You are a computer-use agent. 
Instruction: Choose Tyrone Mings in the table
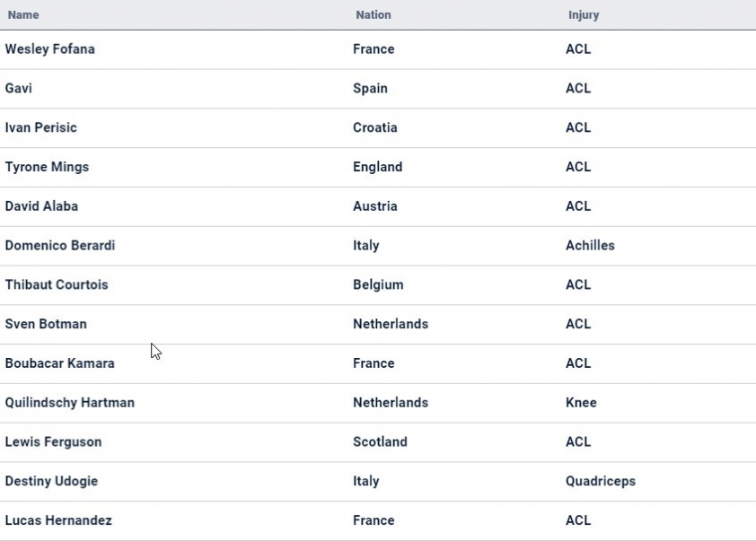tap(47, 167)
